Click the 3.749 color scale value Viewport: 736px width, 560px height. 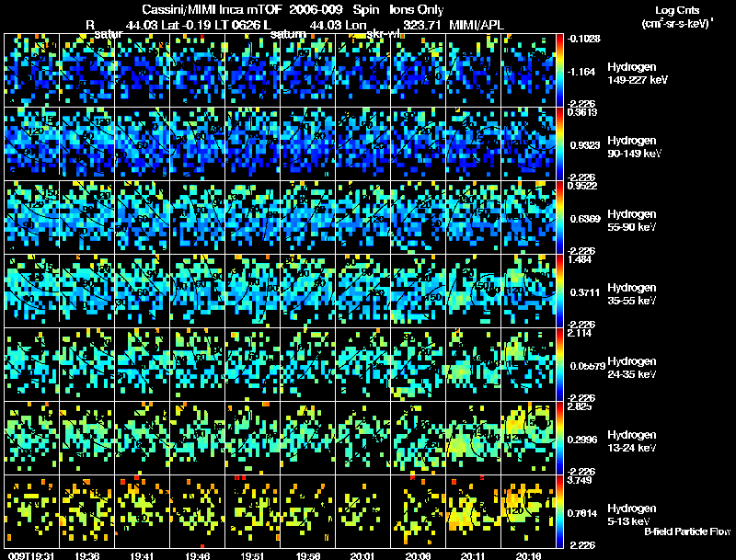580,480
